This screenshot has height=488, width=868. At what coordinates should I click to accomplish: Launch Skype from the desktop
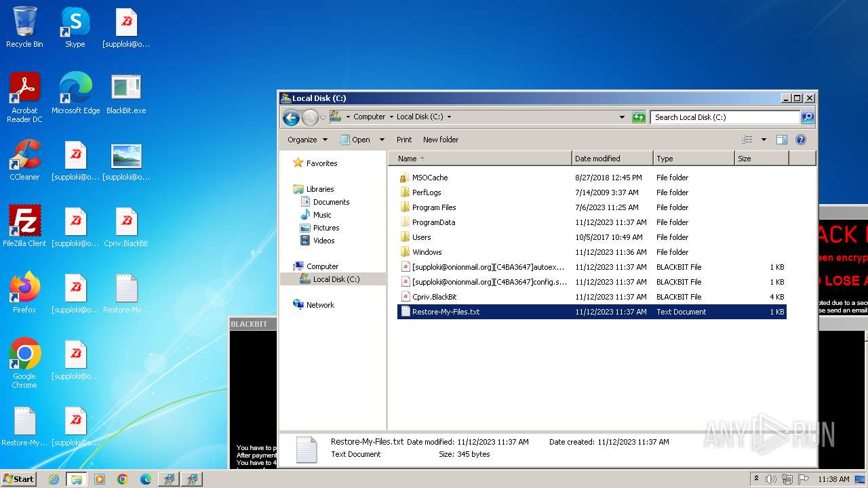pyautogui.click(x=75, y=27)
